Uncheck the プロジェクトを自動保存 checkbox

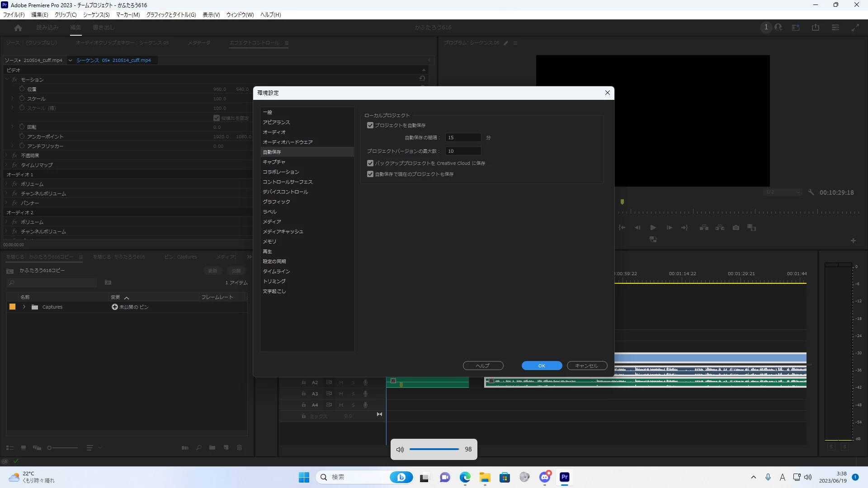click(x=370, y=125)
